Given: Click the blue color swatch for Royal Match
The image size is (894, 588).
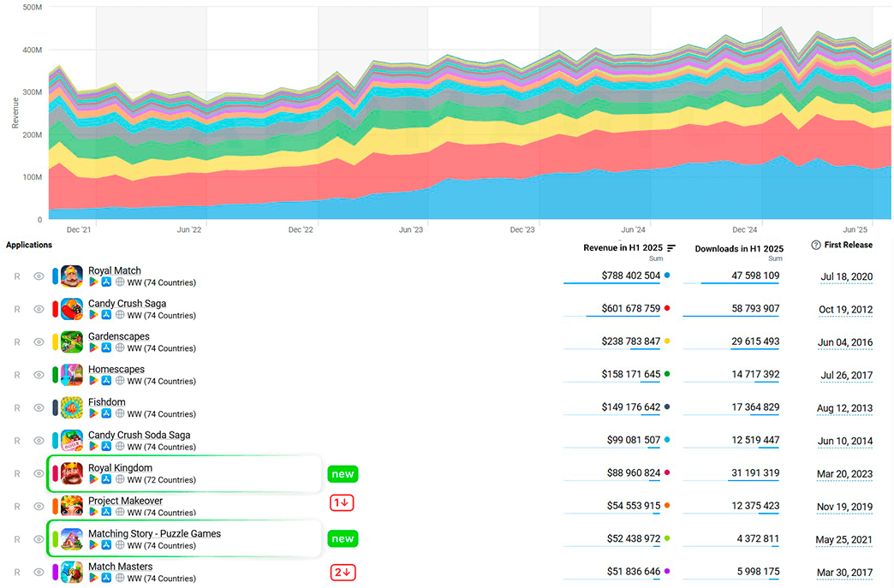Looking at the screenshot, I should 56,276.
